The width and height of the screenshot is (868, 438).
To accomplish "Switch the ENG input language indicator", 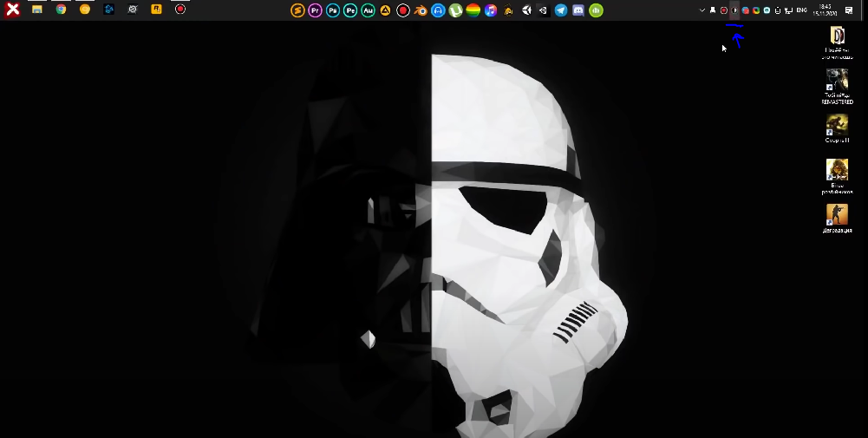I will coord(801,10).
